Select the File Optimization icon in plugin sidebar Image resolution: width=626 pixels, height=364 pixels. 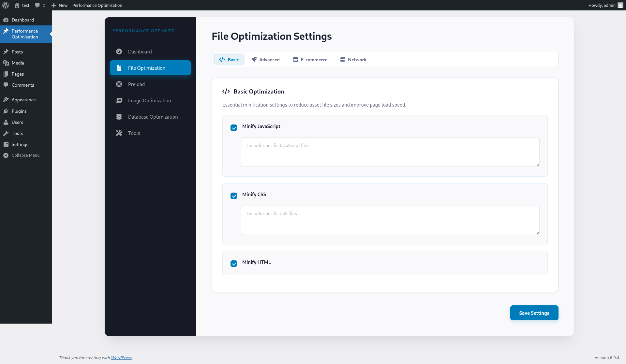pos(119,68)
